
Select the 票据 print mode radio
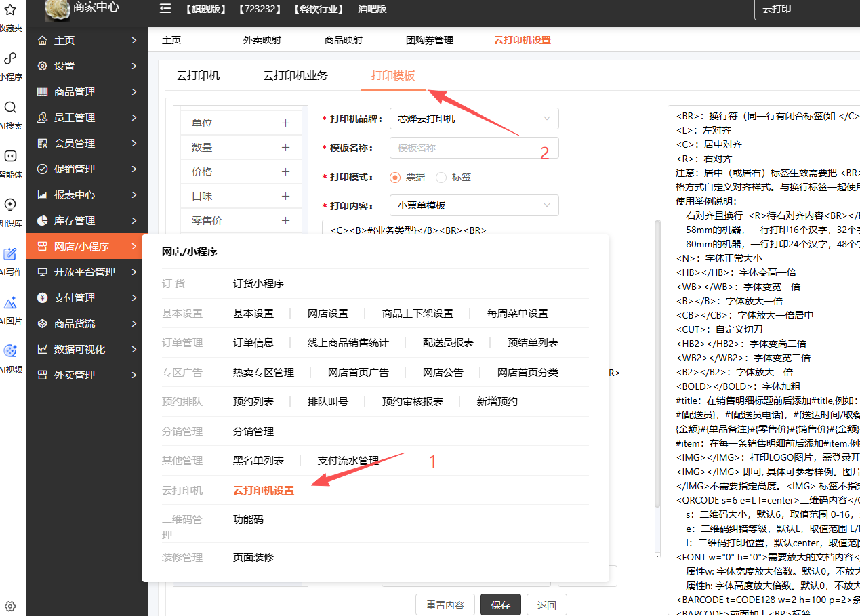click(396, 178)
